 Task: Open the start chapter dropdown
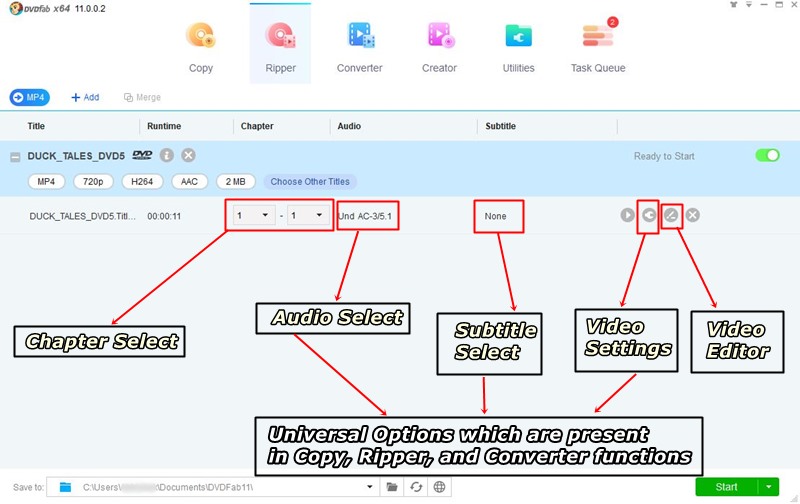pyautogui.click(x=254, y=215)
